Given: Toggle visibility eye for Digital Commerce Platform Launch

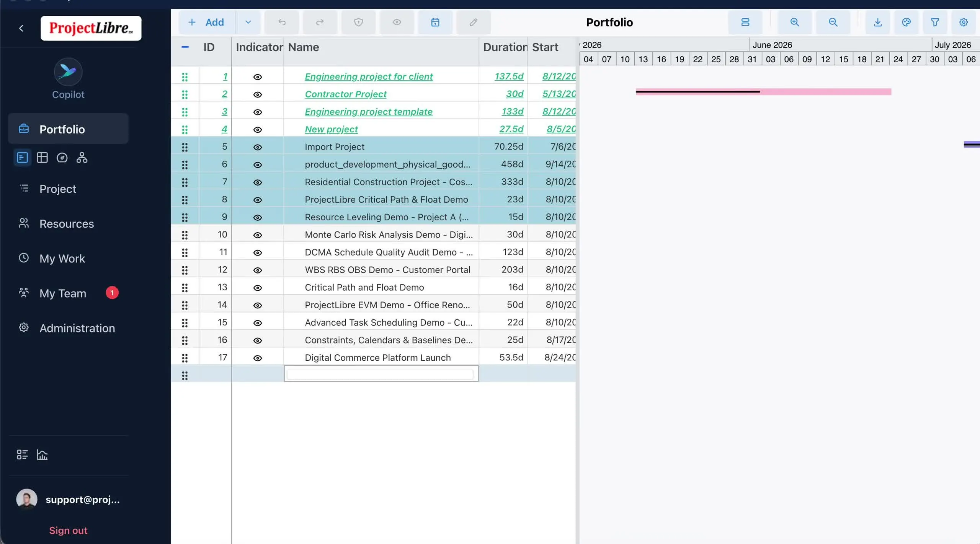Looking at the screenshot, I should 258,358.
